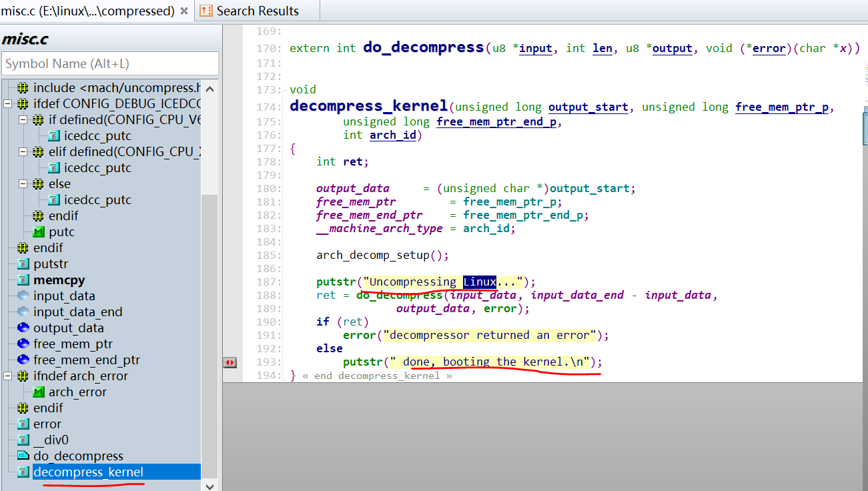Collapse the if defined(CONFIG_CPU_V6 node
Image resolution: width=868 pixels, height=491 pixels.
pos(23,120)
